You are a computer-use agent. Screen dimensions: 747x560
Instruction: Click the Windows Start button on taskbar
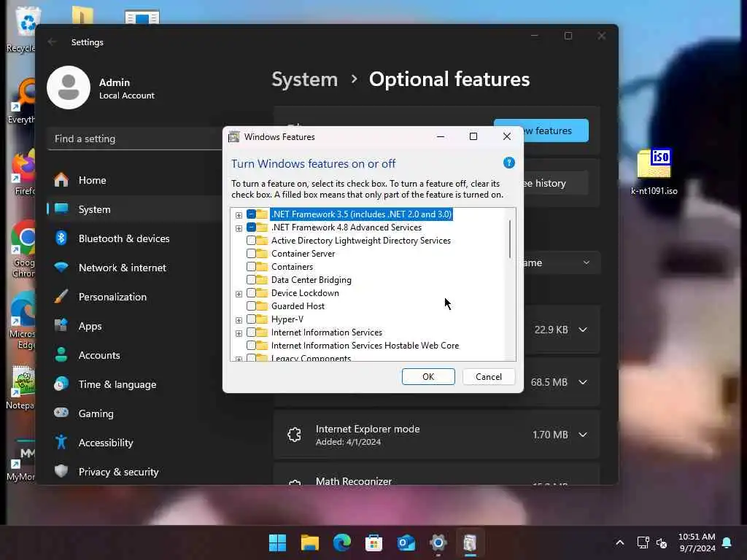coord(277,542)
